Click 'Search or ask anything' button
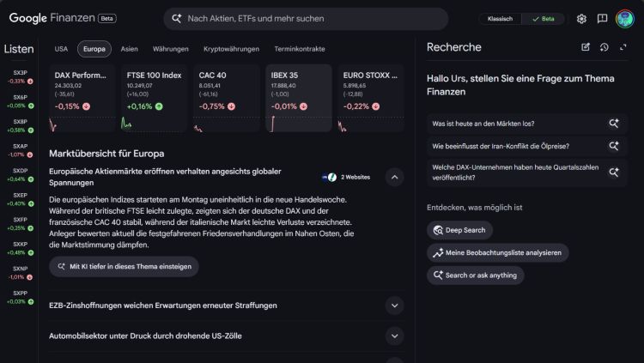The height and width of the screenshot is (363, 644). (x=475, y=275)
